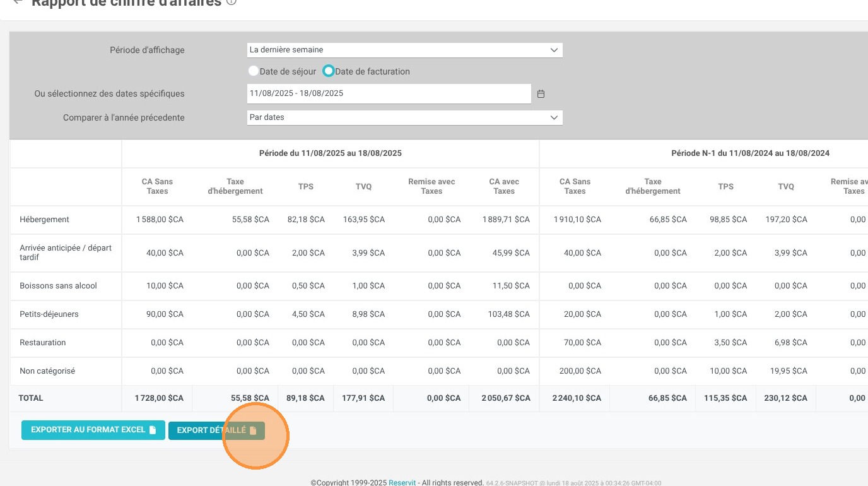This screenshot has height=486, width=868.
Task: Click the N-1 Hébergement value 1 910,10 $CA
Action: [577, 220]
